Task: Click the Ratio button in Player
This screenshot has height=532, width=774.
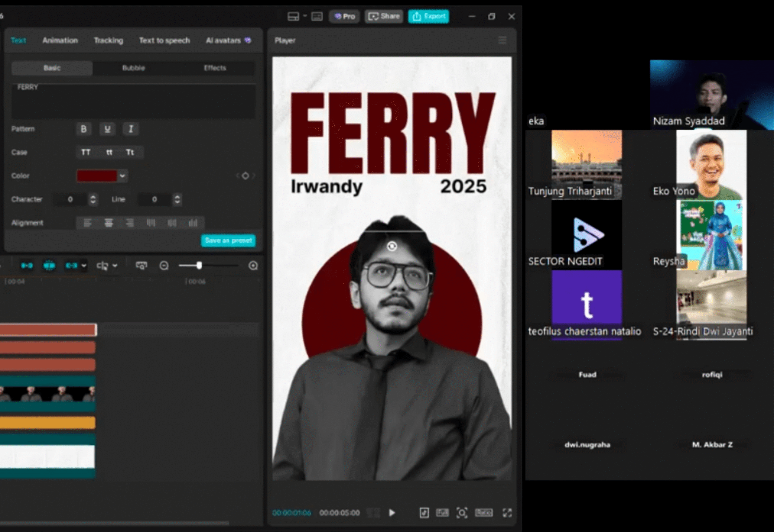Action: 484,512
